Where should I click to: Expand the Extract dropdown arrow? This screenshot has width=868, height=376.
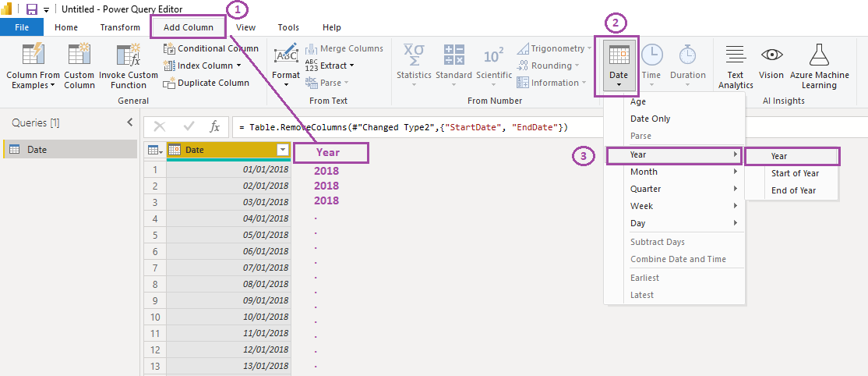351,66
